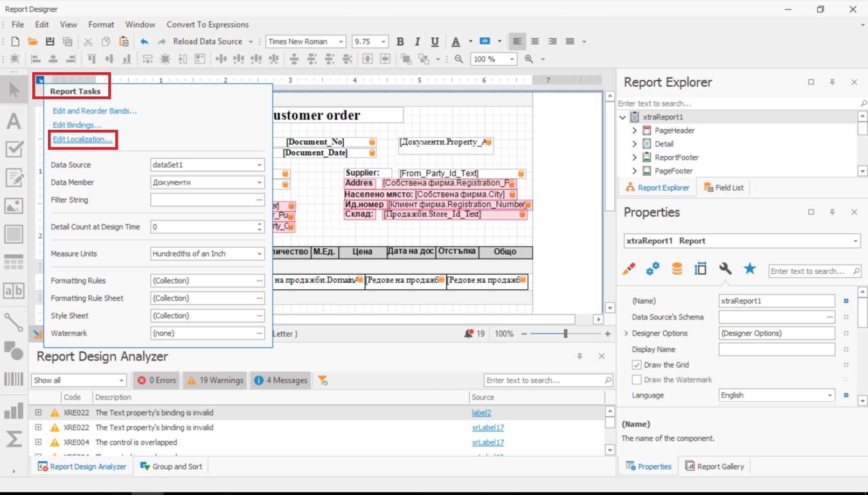Open Filter String editor ellipsis button
Screen dimensions: 868x495
tap(260, 200)
